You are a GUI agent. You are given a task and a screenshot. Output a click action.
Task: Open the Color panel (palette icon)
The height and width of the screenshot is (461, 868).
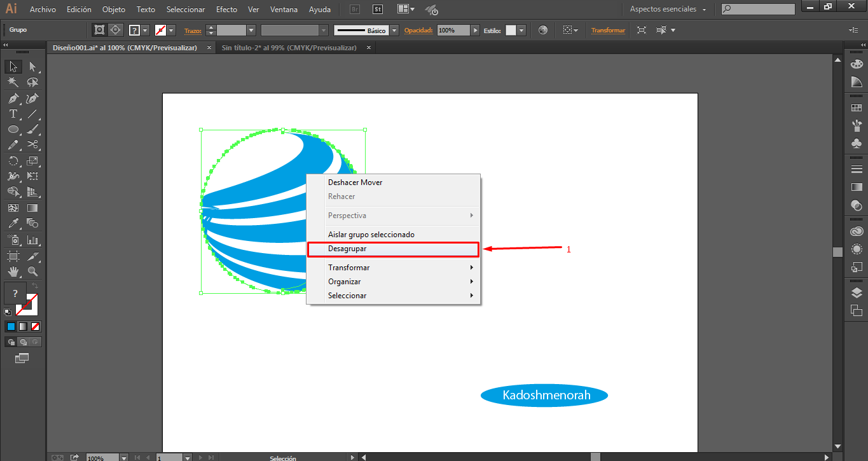pyautogui.click(x=857, y=64)
